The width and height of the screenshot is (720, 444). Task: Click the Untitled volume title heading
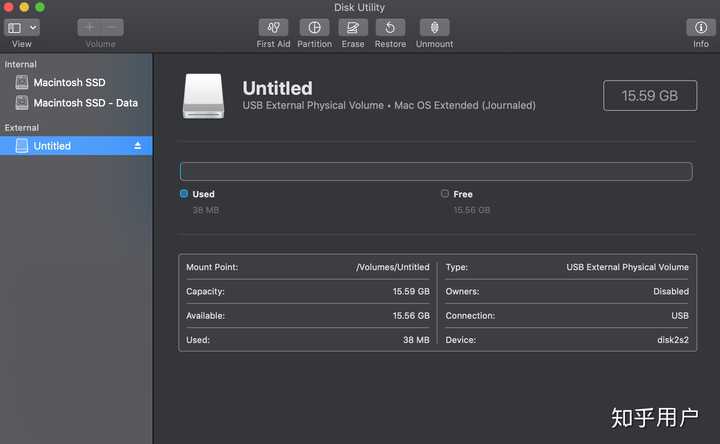pos(277,88)
